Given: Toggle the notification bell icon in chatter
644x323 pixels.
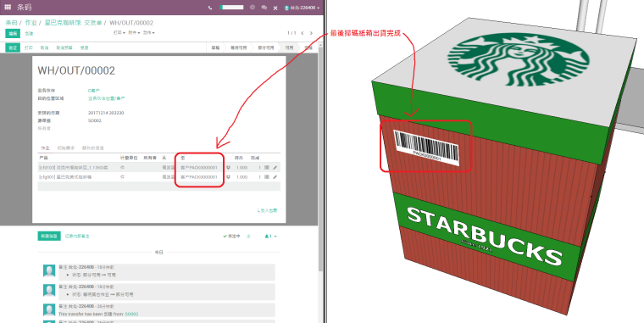Looking at the screenshot, I should coord(248,237).
